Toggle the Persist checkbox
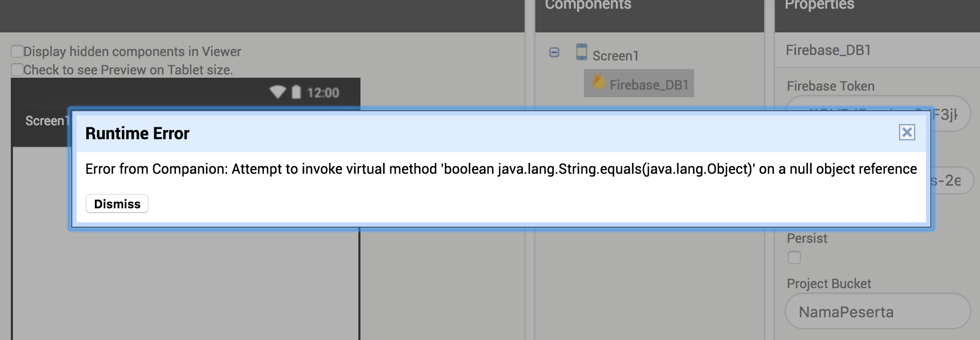The image size is (980, 340). (794, 257)
